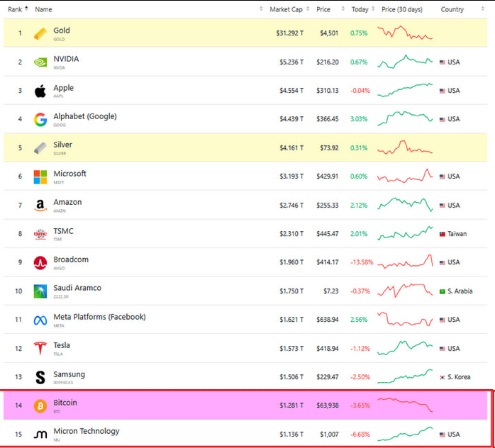Open the Gold asset page link
Screen dimensions: 495x448
click(x=62, y=30)
